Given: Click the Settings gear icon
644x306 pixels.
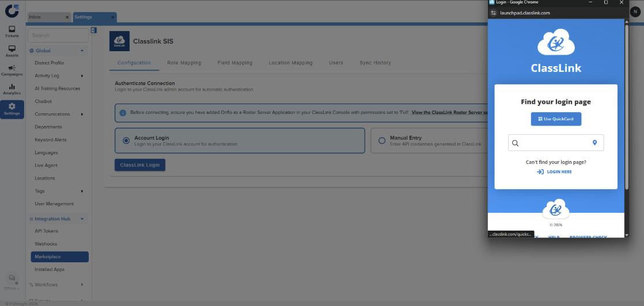Looking at the screenshot, I should click(12, 109).
